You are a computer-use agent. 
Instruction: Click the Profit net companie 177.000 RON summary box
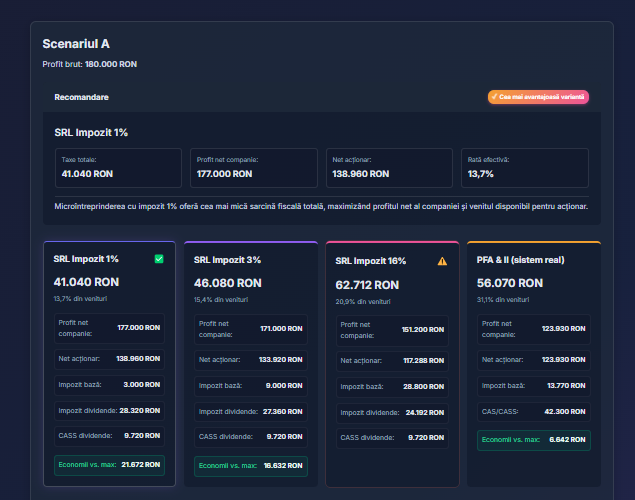point(253,168)
